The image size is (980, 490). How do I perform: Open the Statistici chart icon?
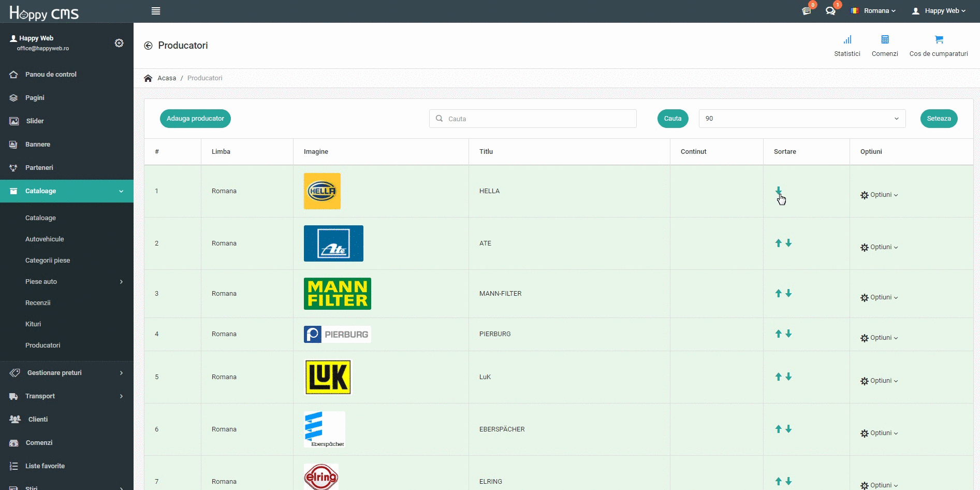tap(847, 40)
